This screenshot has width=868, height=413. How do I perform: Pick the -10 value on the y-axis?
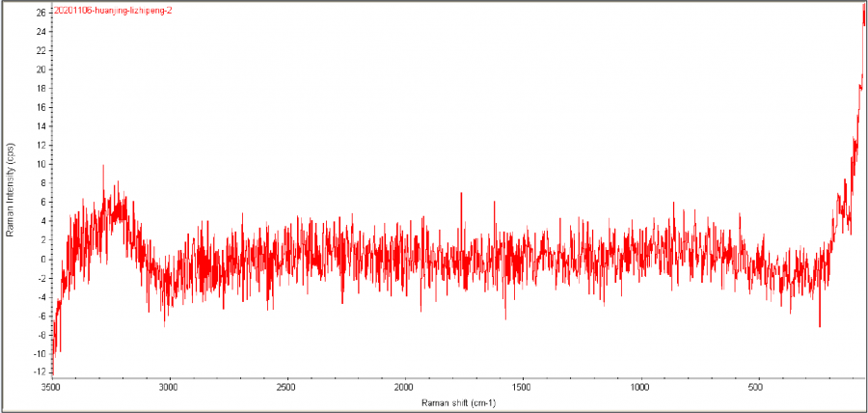(x=40, y=354)
